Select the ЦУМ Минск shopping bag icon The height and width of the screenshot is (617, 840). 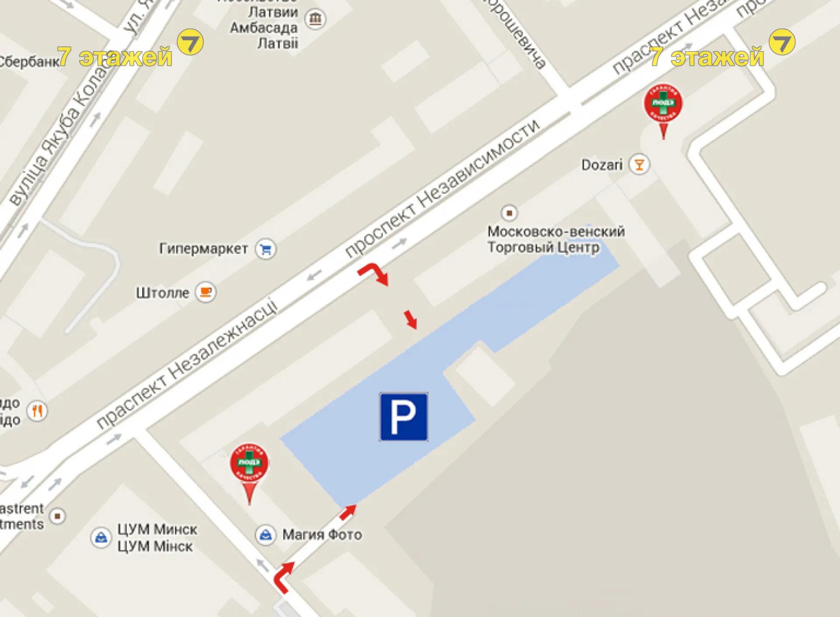pyautogui.click(x=101, y=537)
